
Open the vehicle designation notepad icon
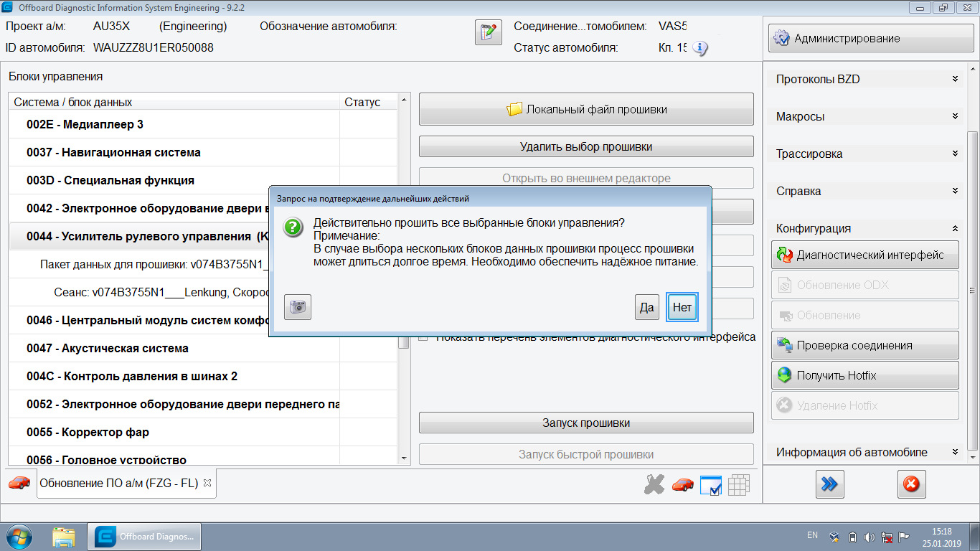pyautogui.click(x=488, y=32)
